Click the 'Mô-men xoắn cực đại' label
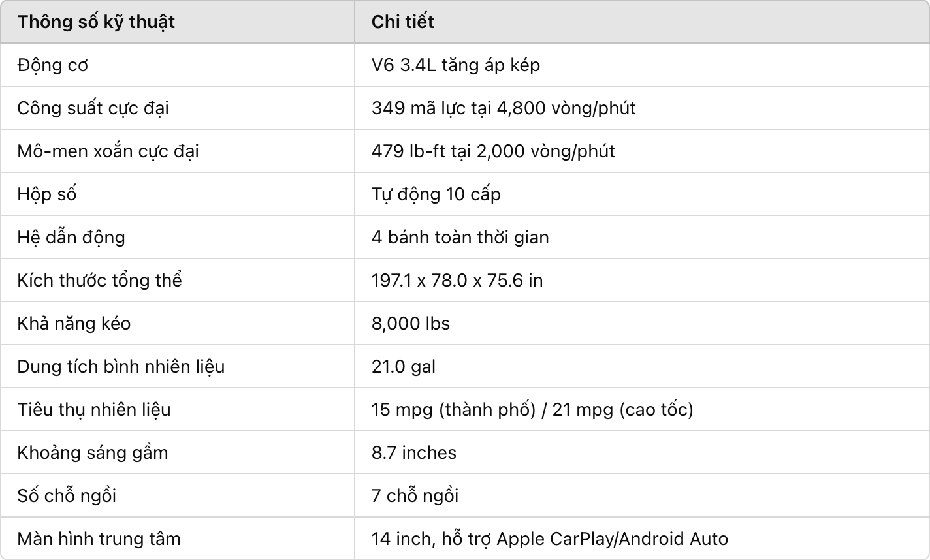The width and height of the screenshot is (930, 560). coord(108,151)
